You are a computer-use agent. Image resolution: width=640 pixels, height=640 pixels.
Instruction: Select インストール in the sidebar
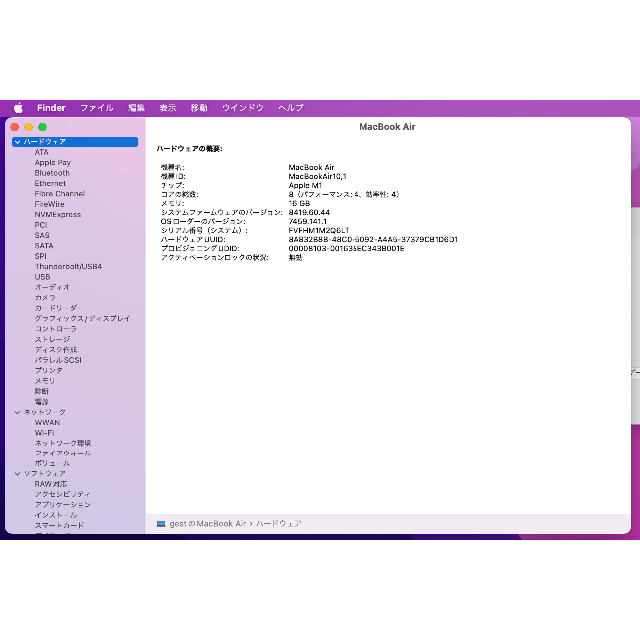(x=56, y=515)
